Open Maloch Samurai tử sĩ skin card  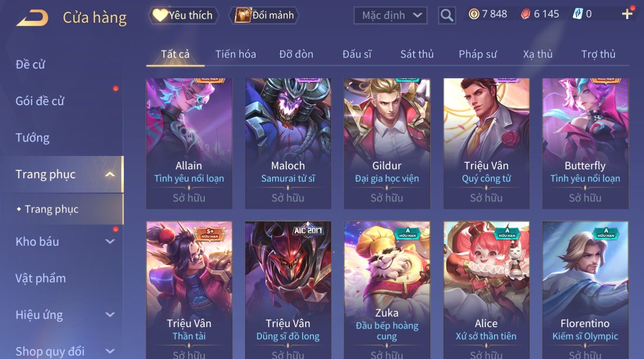click(x=288, y=143)
